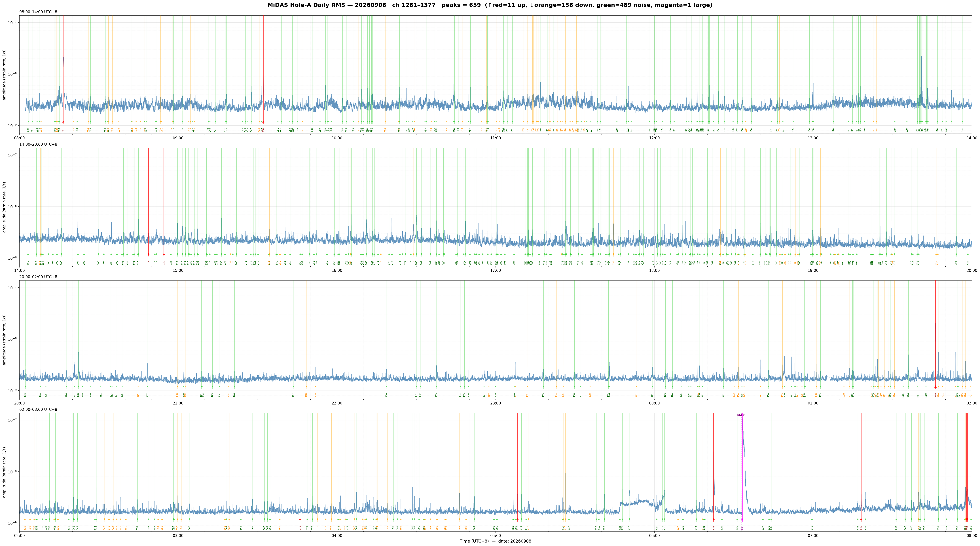Click the 'Time (UTC+8) — date: 20260908' axis label
Viewport: 980px width, 546px height.
[495, 541]
